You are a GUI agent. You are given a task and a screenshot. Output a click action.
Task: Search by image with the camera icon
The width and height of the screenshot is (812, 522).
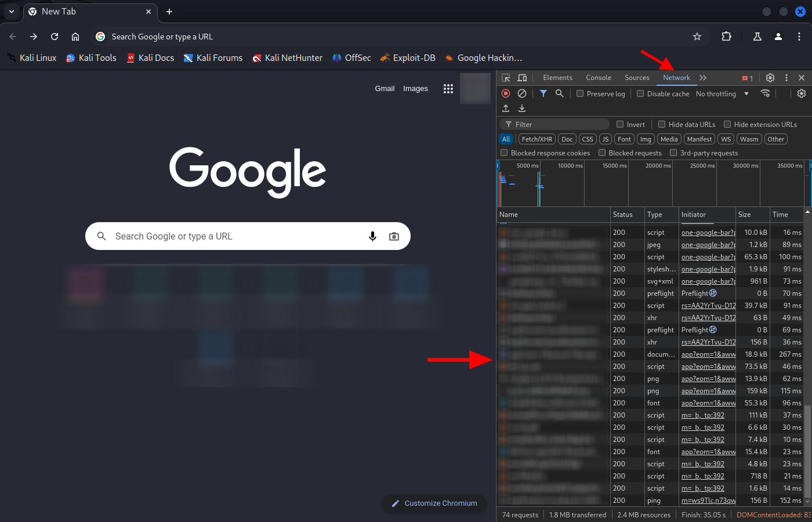pyautogui.click(x=394, y=236)
